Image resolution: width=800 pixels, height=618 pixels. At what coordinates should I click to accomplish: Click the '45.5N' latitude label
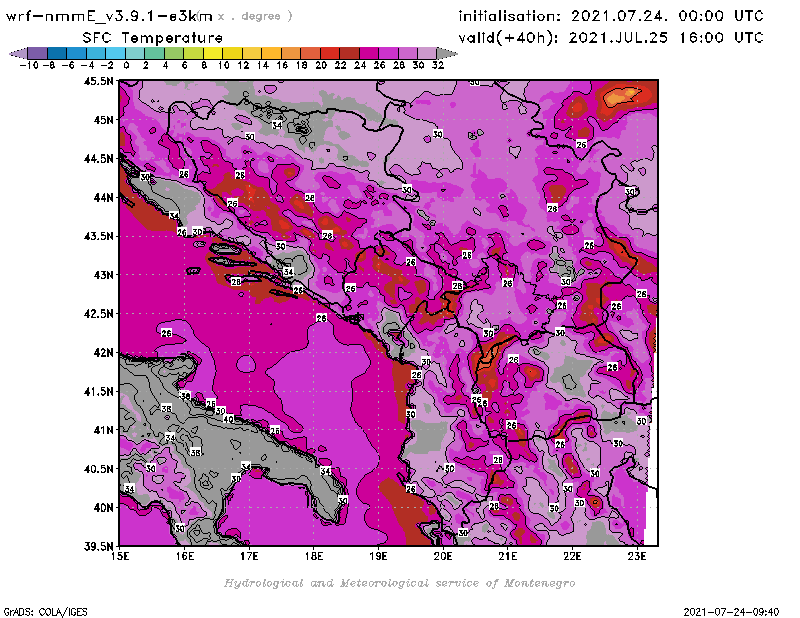99,81
